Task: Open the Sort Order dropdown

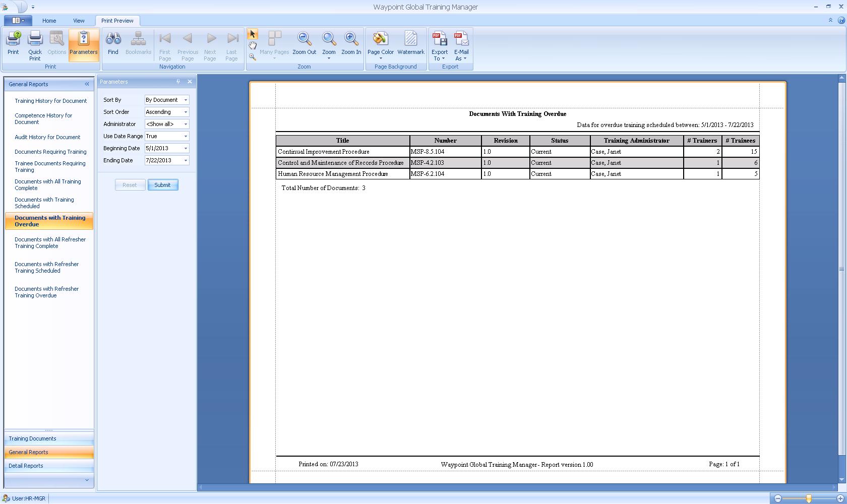Action: pos(186,112)
